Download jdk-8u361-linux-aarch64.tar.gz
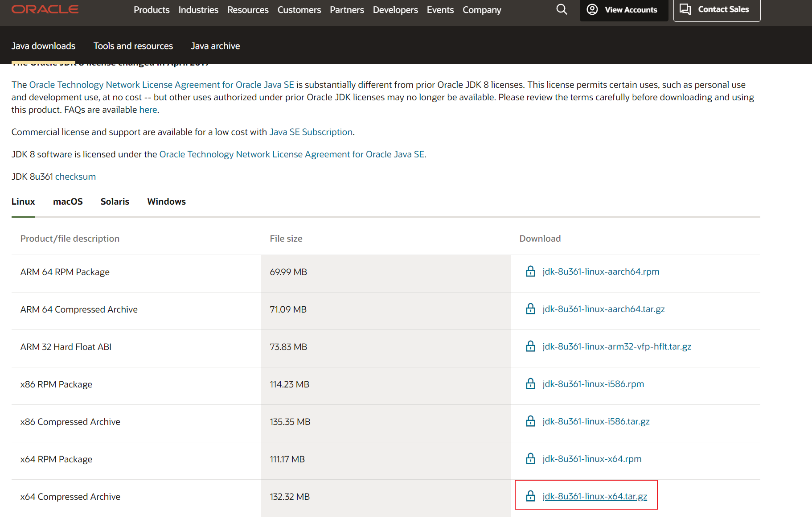Image resolution: width=812 pixels, height=523 pixels. point(603,309)
